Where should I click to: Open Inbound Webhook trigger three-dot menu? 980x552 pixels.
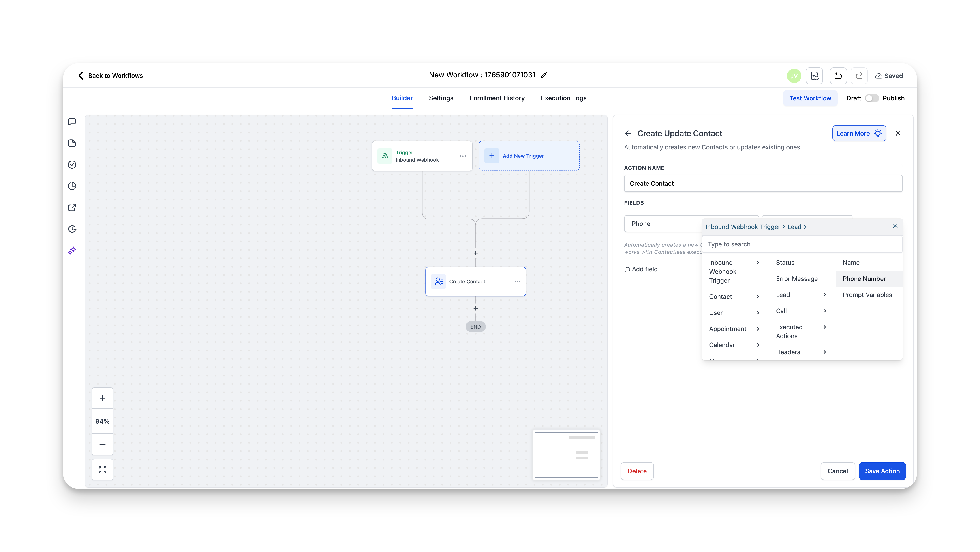click(463, 156)
